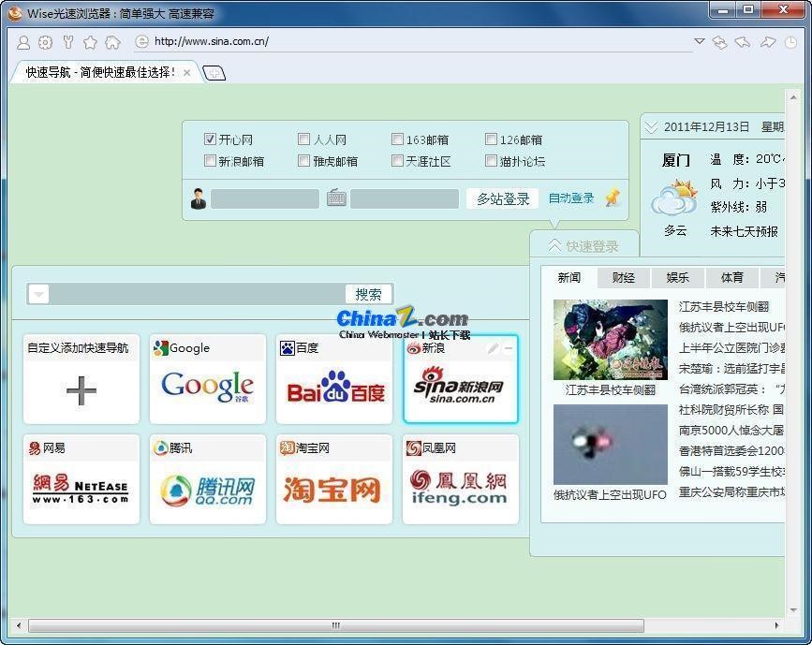The height and width of the screenshot is (645, 812).
Task: Click the UFO news photo
Action: coord(610,444)
